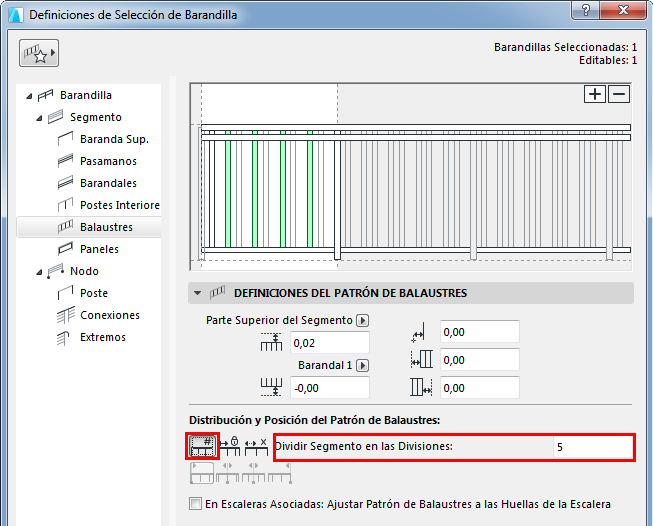This screenshot has width=653, height=526.
Task: Edit the pattern start offset 0,00 field
Action: [480, 360]
